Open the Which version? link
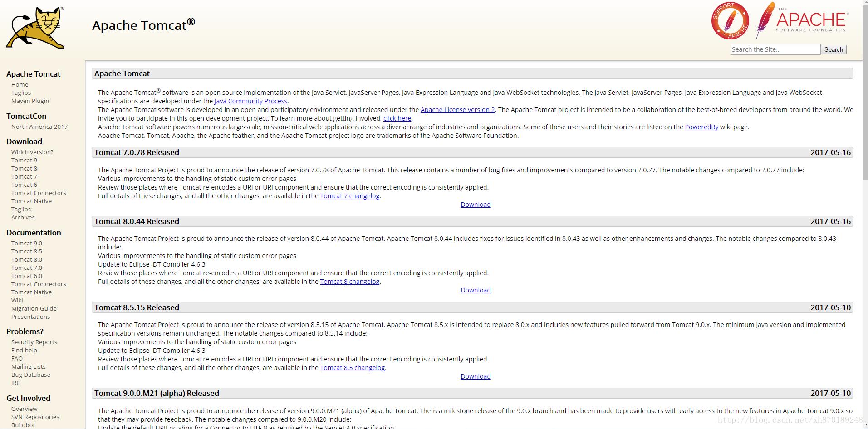The image size is (868, 429). coord(32,152)
